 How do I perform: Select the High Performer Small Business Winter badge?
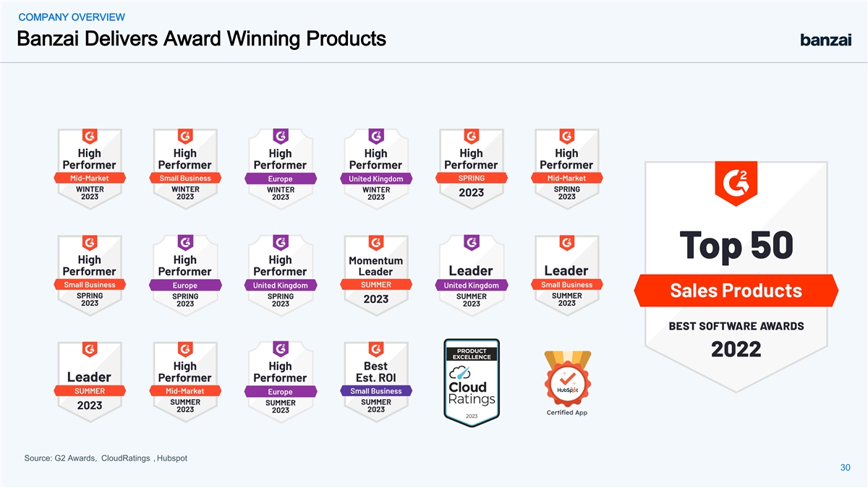(x=185, y=169)
